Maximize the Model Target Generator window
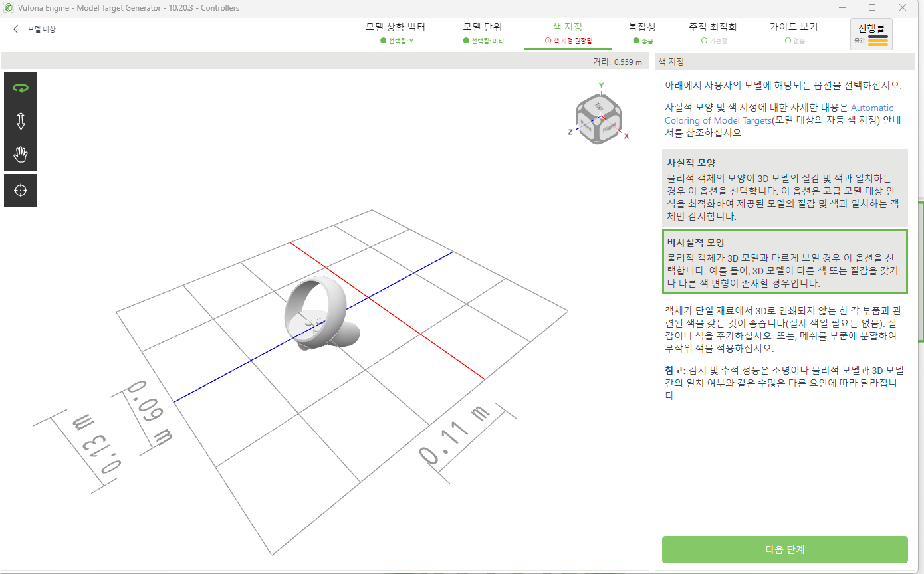Image resolution: width=924 pixels, height=574 pixels. pos(872,8)
